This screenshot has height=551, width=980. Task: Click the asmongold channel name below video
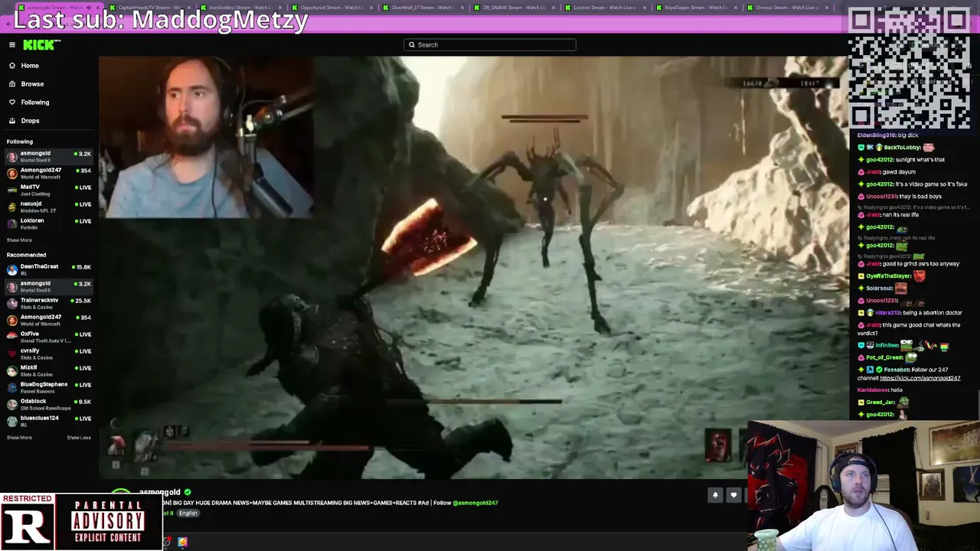pyautogui.click(x=160, y=492)
